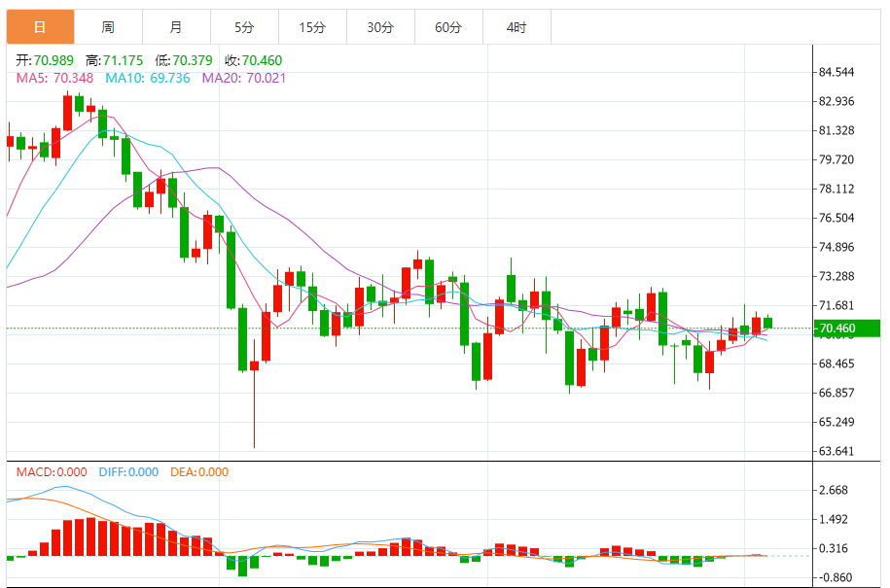This screenshot has height=588, width=890.
Task: Open the 4时 timeframe tab
Action: [x=516, y=26]
